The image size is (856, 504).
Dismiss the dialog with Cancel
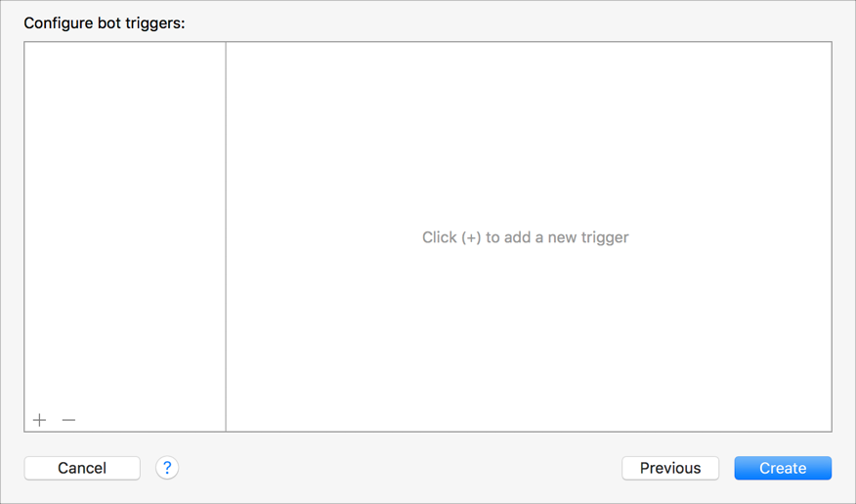(82, 468)
